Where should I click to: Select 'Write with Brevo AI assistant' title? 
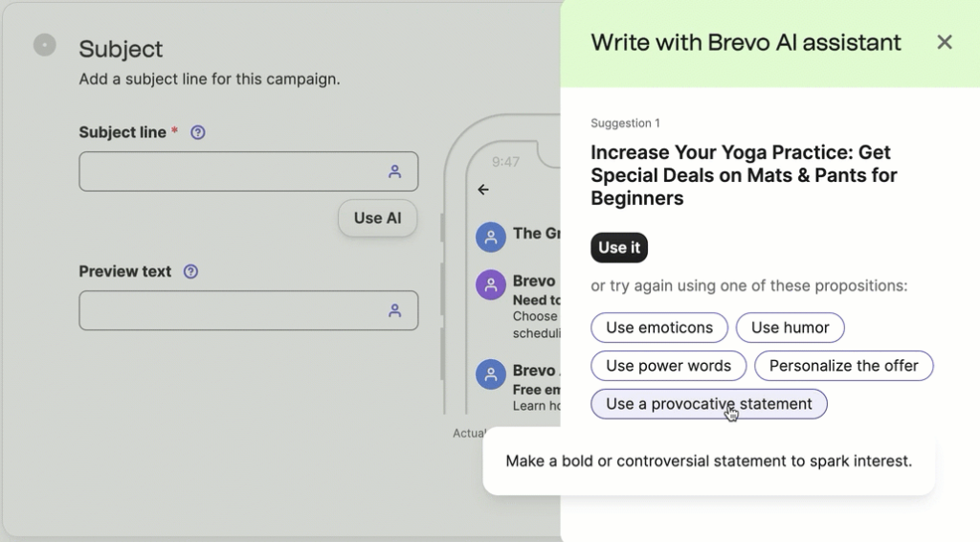click(746, 42)
